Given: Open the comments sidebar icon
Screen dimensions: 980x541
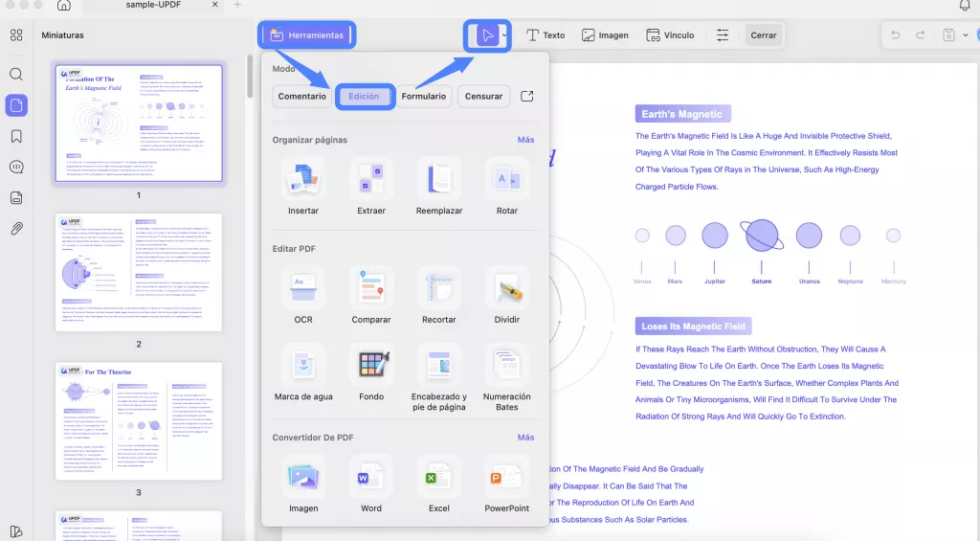Looking at the screenshot, I should pyautogui.click(x=16, y=167).
